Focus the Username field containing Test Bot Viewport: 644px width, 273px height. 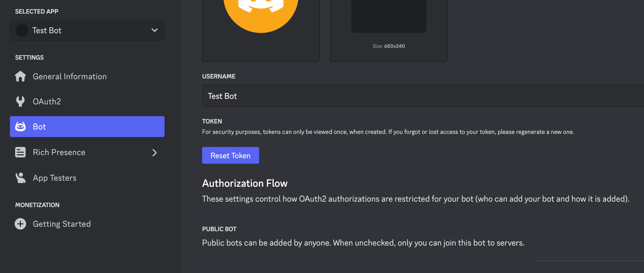click(x=418, y=96)
